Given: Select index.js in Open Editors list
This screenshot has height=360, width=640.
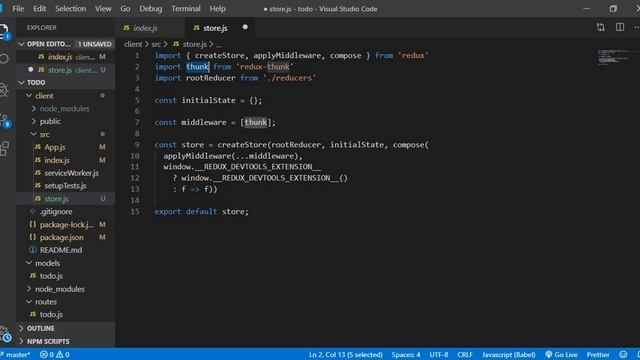Looking at the screenshot, I should 65,57.
